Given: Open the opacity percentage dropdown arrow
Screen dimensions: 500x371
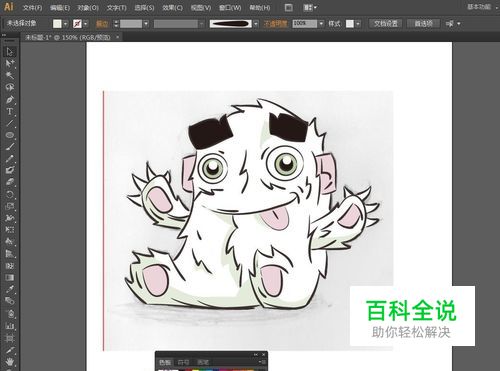Looking at the screenshot, I should click(321, 24).
